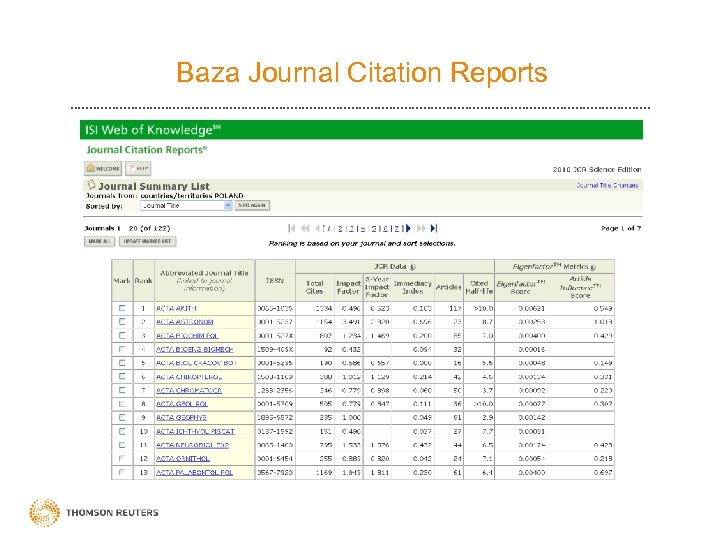The width and height of the screenshot is (720, 540).
Task: Click the 'Page 1 of 7' text
Action: [x=621, y=228]
